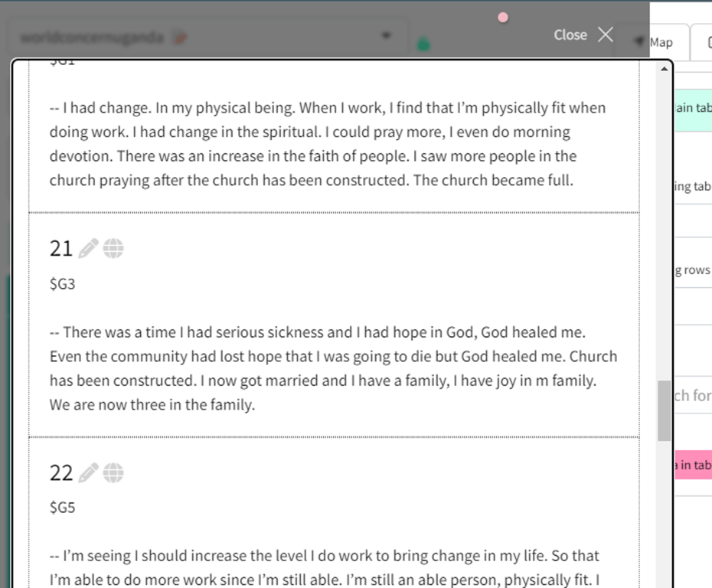This screenshot has width=712, height=588.
Task: Click the tab right of the Map tab
Action: pyautogui.click(x=701, y=43)
